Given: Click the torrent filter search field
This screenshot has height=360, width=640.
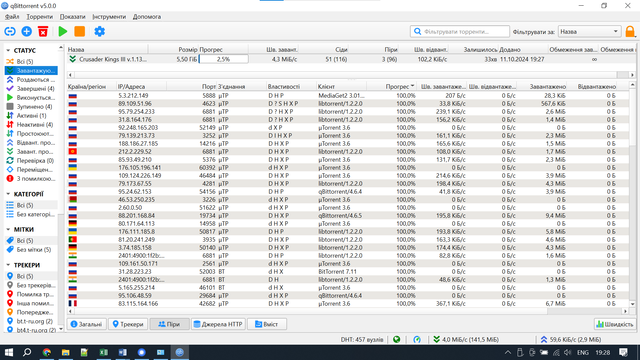Looking at the screenshot, I should click(x=460, y=31).
